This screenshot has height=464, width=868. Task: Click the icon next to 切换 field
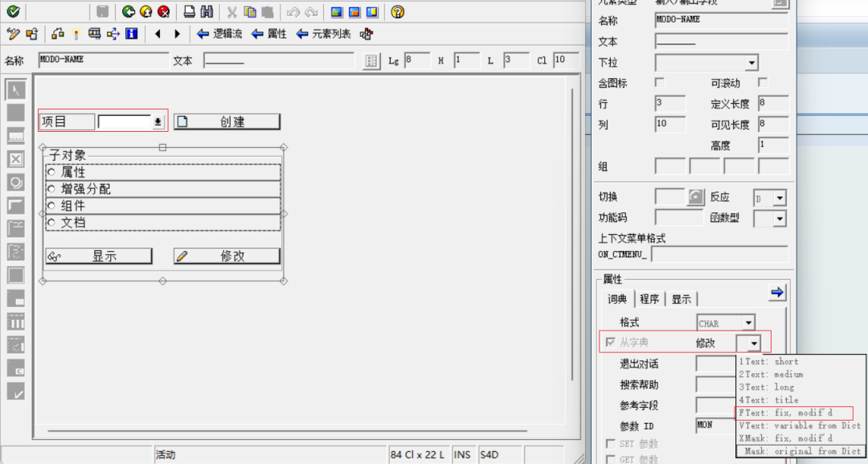[x=696, y=196]
